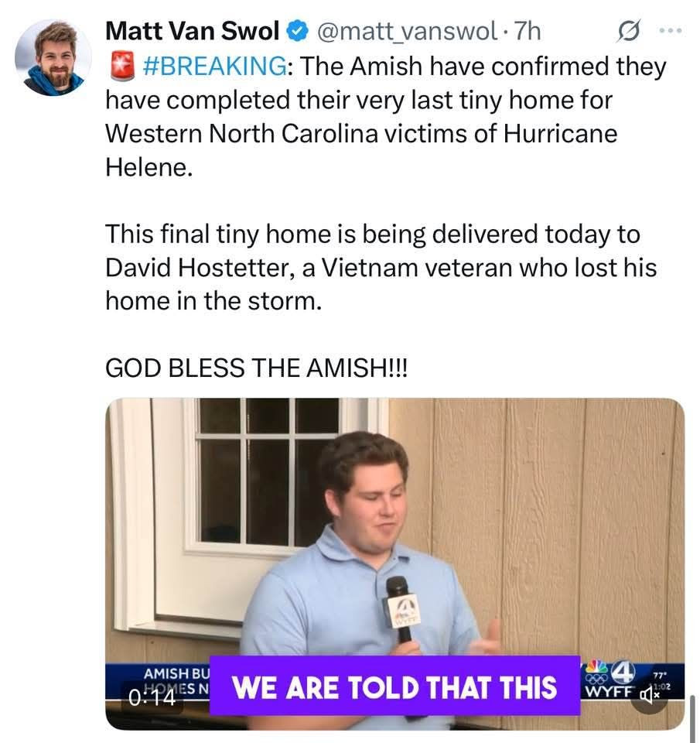Click the red siren emoji
The image size is (700, 743).
click(120, 67)
